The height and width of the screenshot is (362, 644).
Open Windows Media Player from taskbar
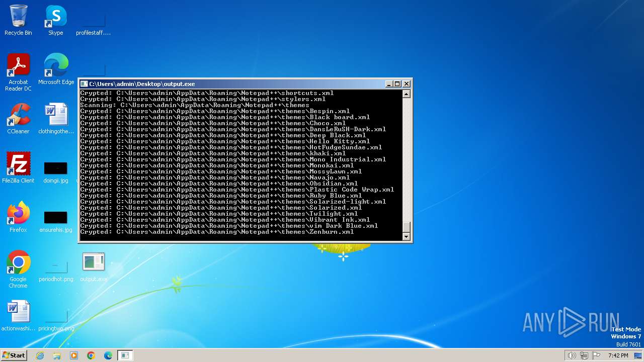[x=74, y=355]
